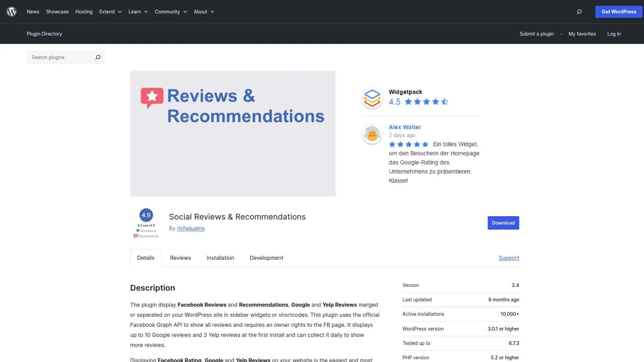
Task: Click the 4.9 rating badge
Action: [x=146, y=215]
